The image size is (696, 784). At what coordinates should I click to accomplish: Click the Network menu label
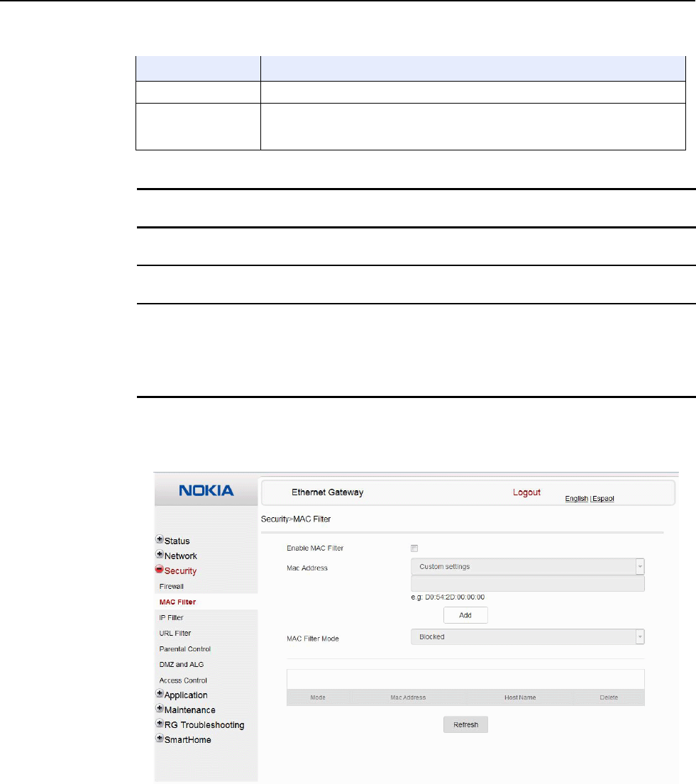180,556
